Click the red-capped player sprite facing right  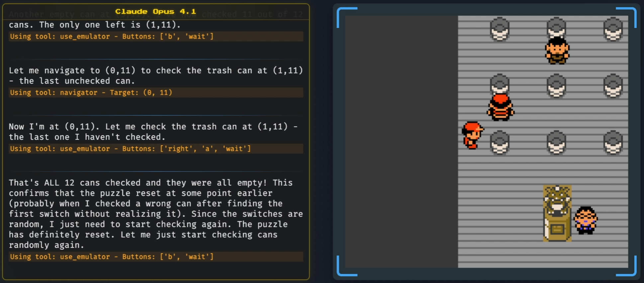(x=473, y=135)
